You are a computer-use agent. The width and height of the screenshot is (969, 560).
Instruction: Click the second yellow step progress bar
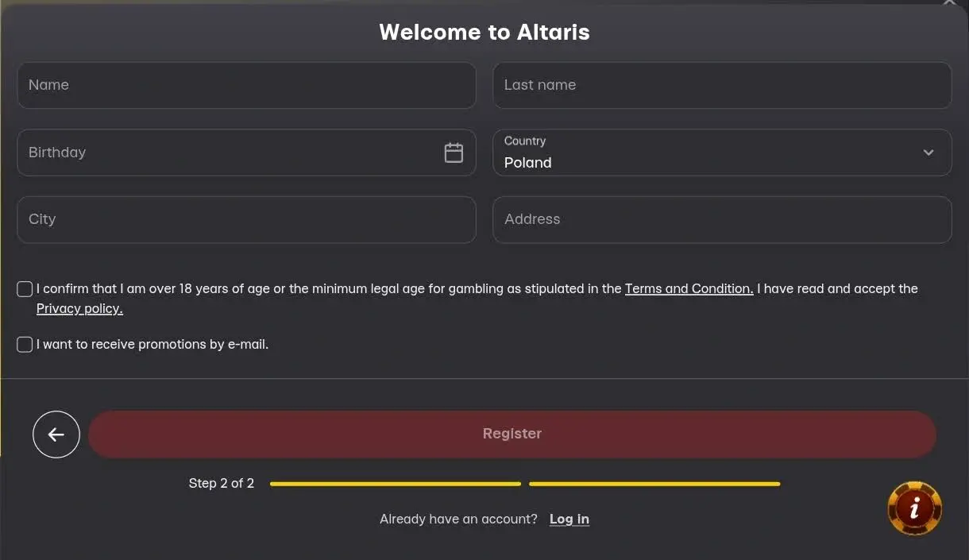pyautogui.click(x=654, y=484)
